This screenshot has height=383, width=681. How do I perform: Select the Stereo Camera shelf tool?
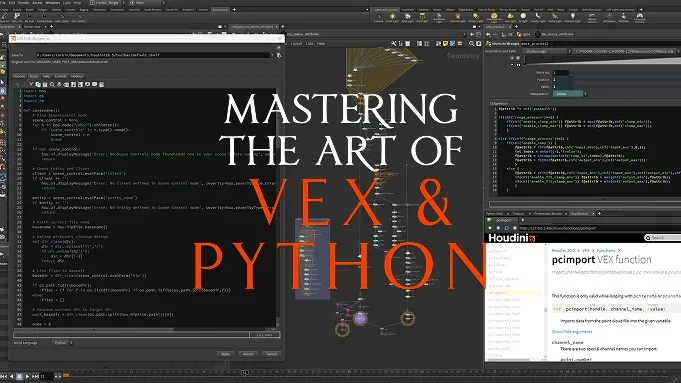(592, 17)
